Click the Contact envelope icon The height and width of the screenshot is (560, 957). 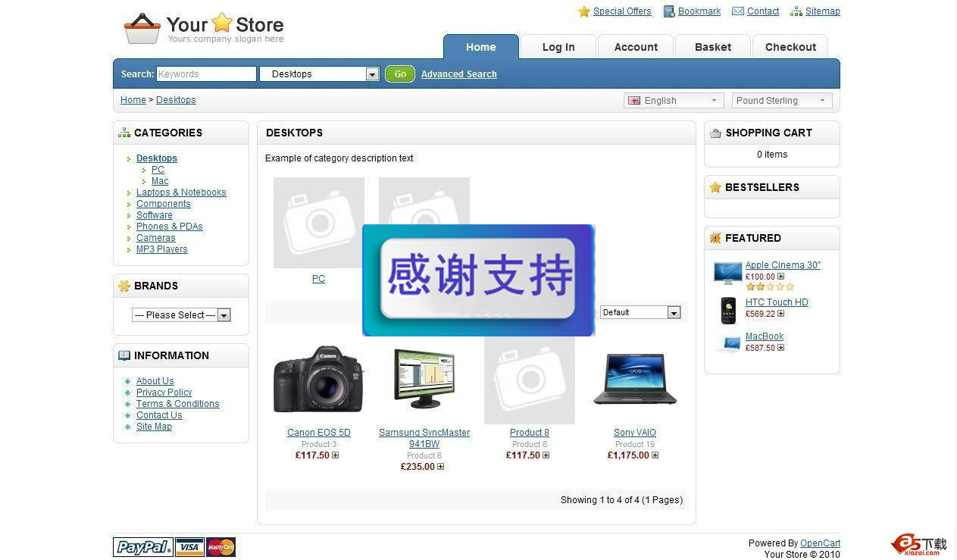coord(738,11)
